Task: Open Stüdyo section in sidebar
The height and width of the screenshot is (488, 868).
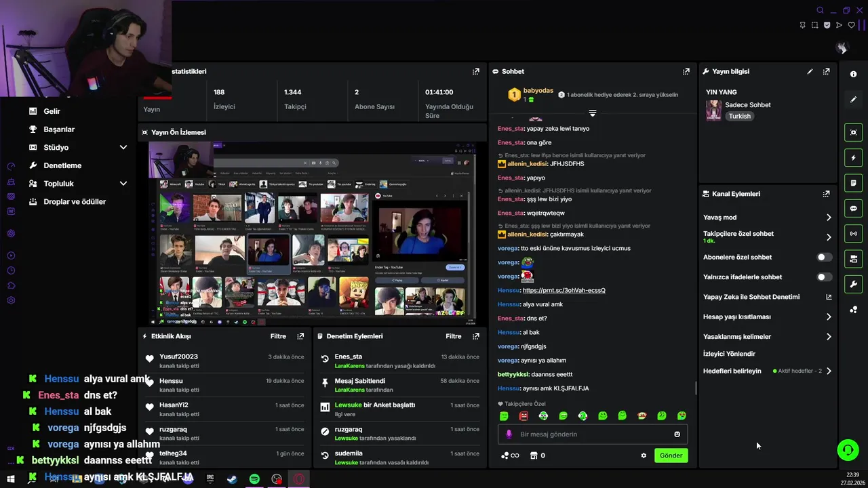Action: (x=56, y=147)
